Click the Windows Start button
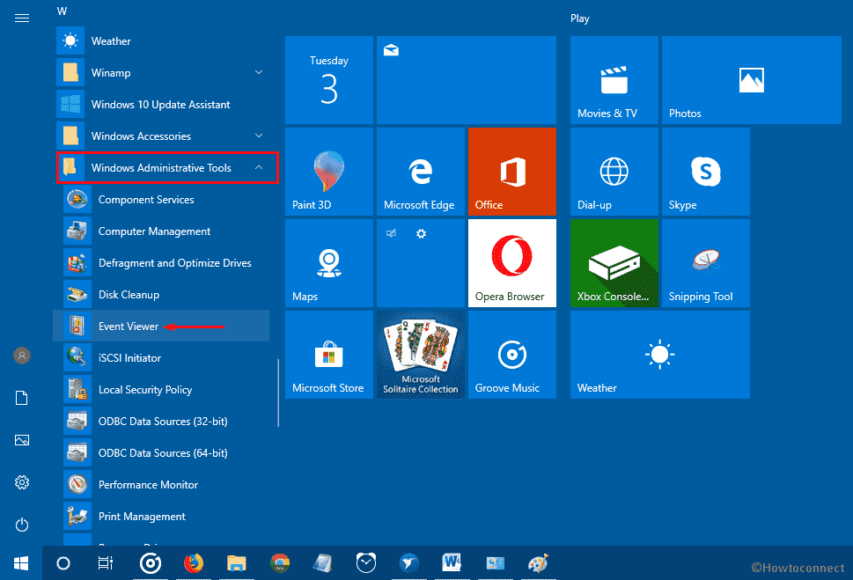Image resolution: width=853 pixels, height=580 pixels. (x=21, y=563)
